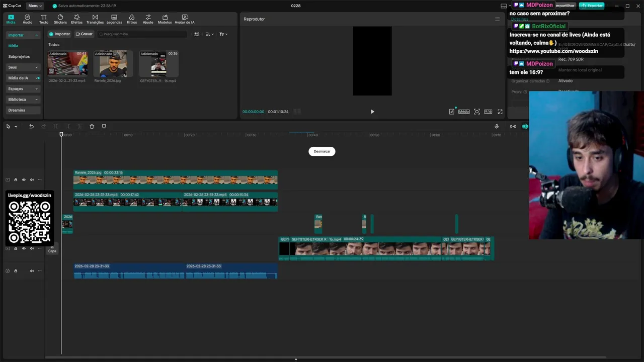Open the 9:16 aspect ratio button
The image size is (644, 362).
[x=488, y=112]
